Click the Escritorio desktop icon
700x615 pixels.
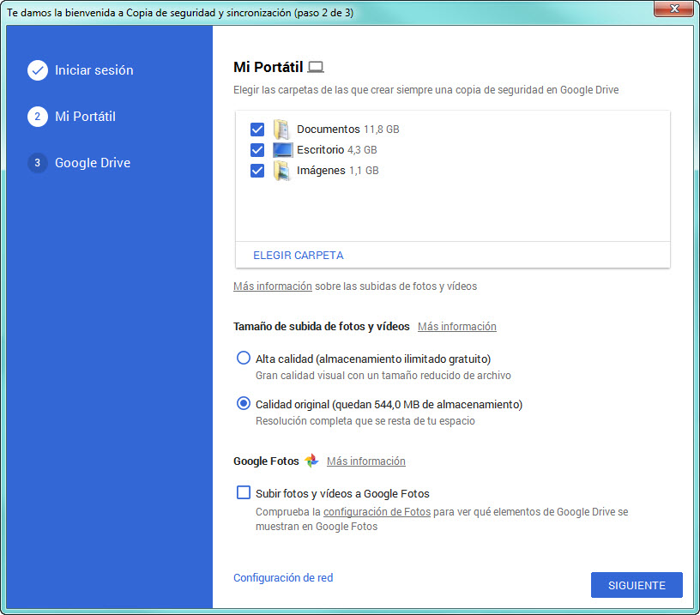tap(282, 150)
